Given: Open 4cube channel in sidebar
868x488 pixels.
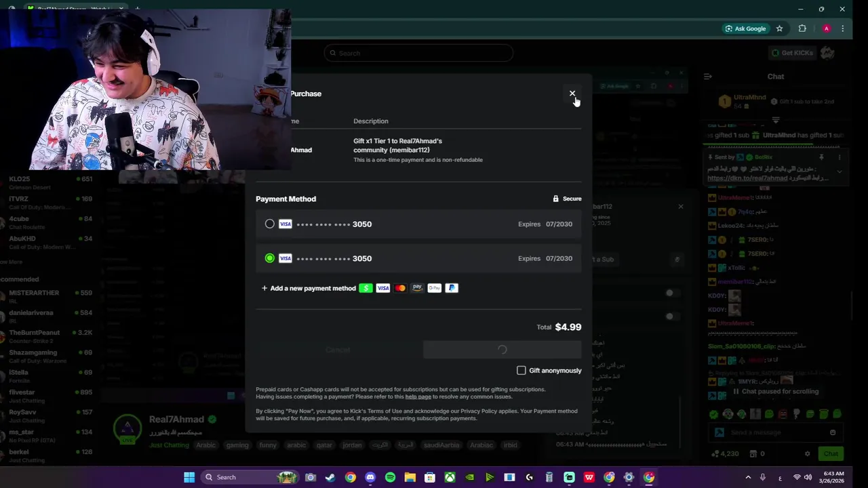Looking at the screenshot, I should (x=47, y=222).
